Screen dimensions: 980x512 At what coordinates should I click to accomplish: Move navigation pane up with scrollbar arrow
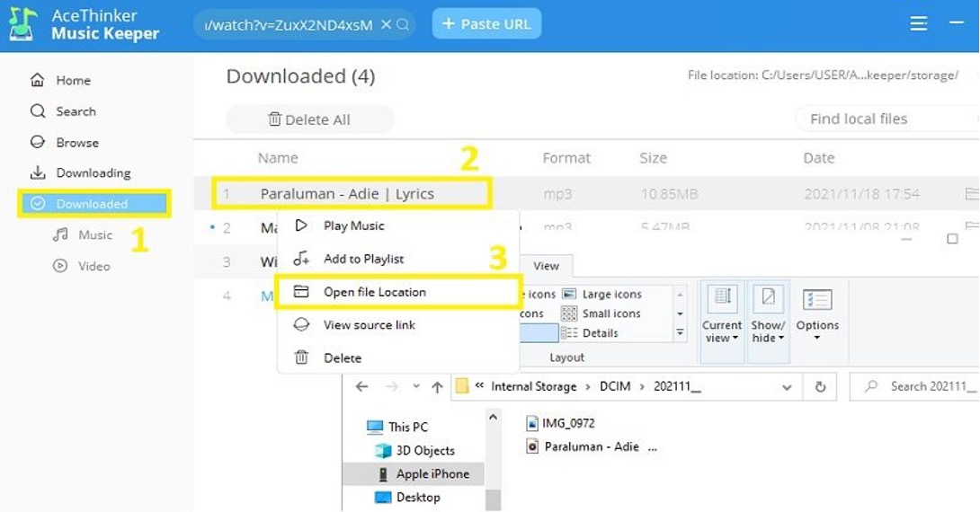(x=493, y=417)
